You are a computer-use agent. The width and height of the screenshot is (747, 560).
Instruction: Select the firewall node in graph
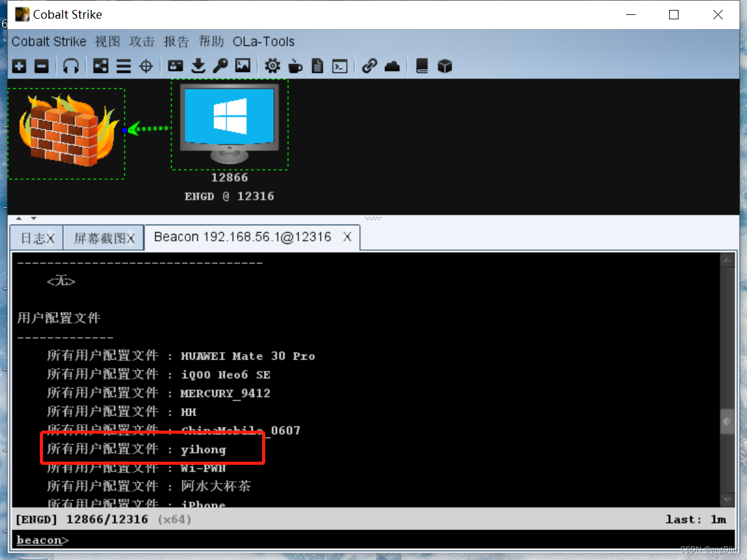(x=67, y=133)
